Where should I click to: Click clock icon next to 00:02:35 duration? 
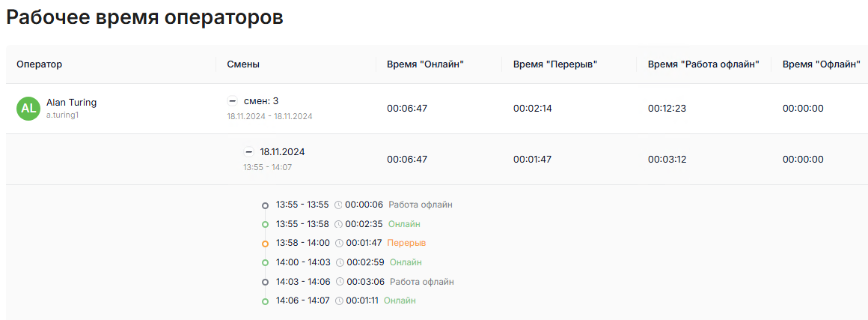[x=338, y=224]
